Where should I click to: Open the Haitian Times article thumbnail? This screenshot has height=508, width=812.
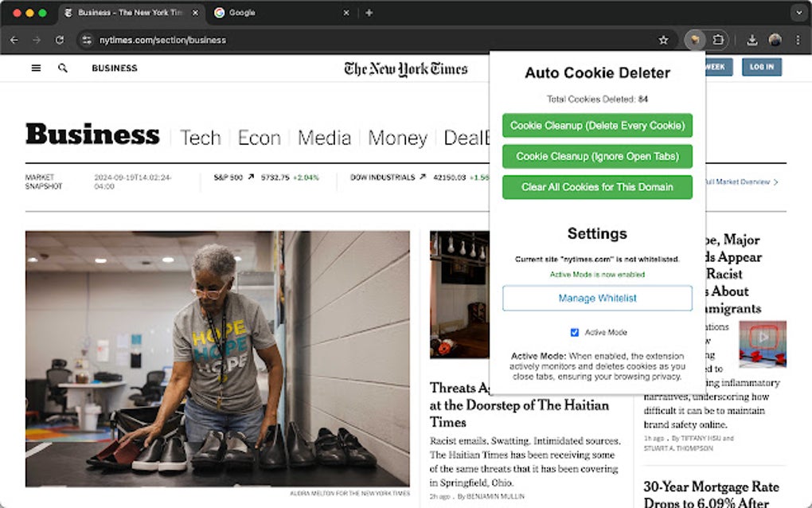[459, 295]
